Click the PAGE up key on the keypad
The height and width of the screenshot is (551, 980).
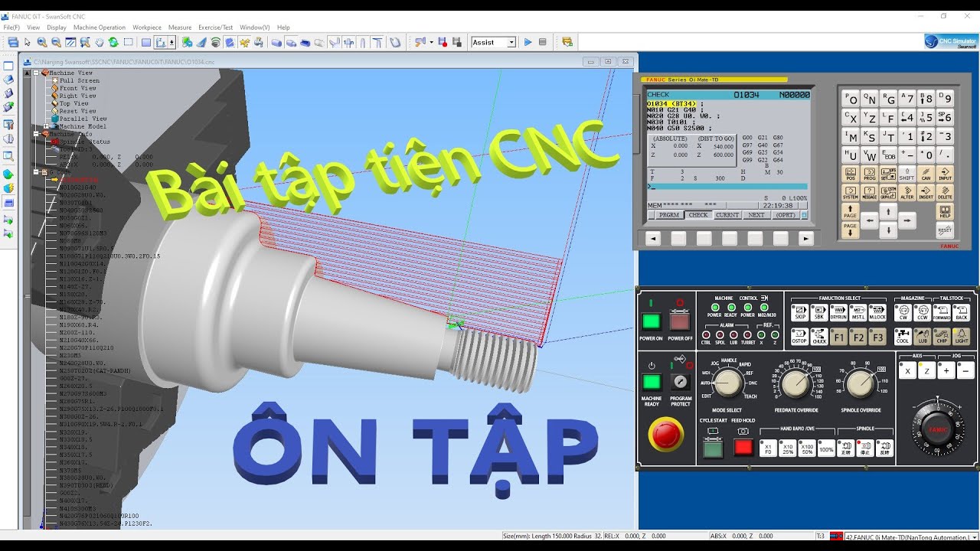tap(850, 211)
